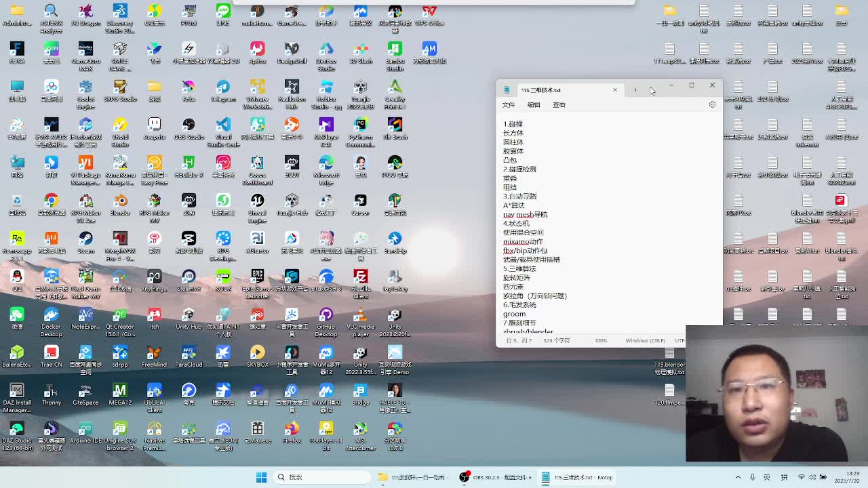
Task: Open the Cursor desktop icon
Action: pos(360,205)
